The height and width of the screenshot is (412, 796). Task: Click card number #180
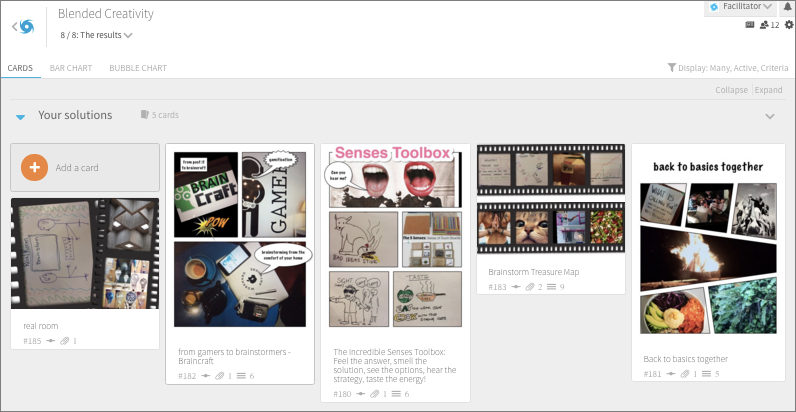click(x=343, y=394)
